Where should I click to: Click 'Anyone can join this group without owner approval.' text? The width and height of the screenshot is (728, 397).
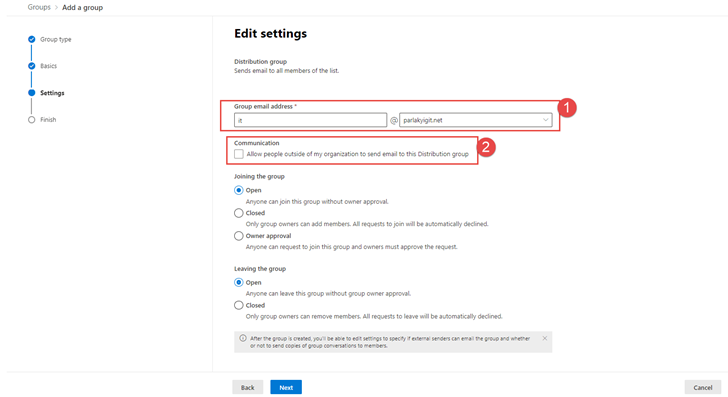pyautogui.click(x=317, y=202)
